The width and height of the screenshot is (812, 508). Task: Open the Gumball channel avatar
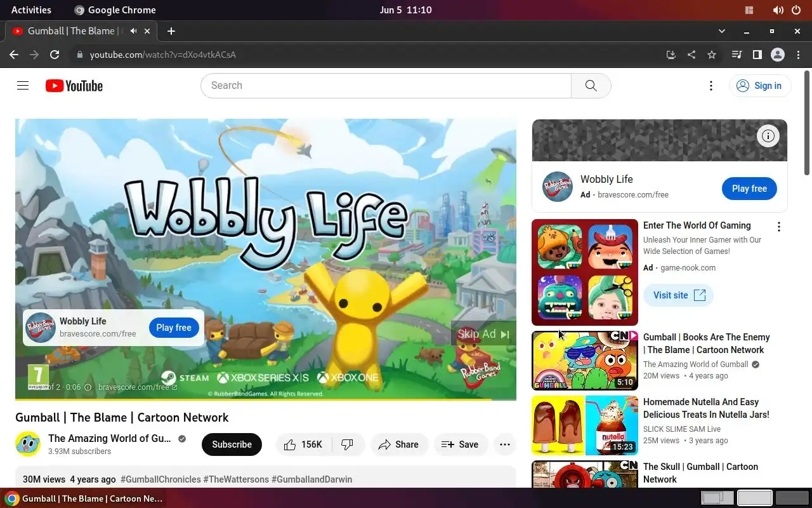[28, 444]
